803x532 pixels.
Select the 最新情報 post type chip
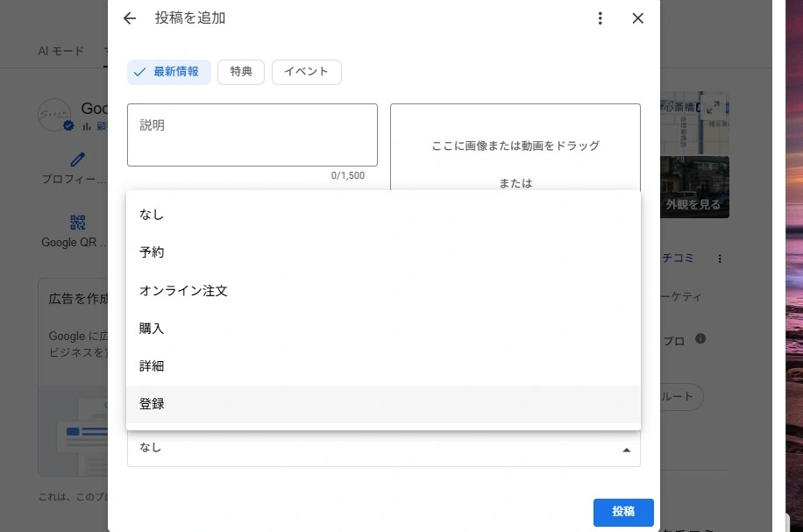169,72
